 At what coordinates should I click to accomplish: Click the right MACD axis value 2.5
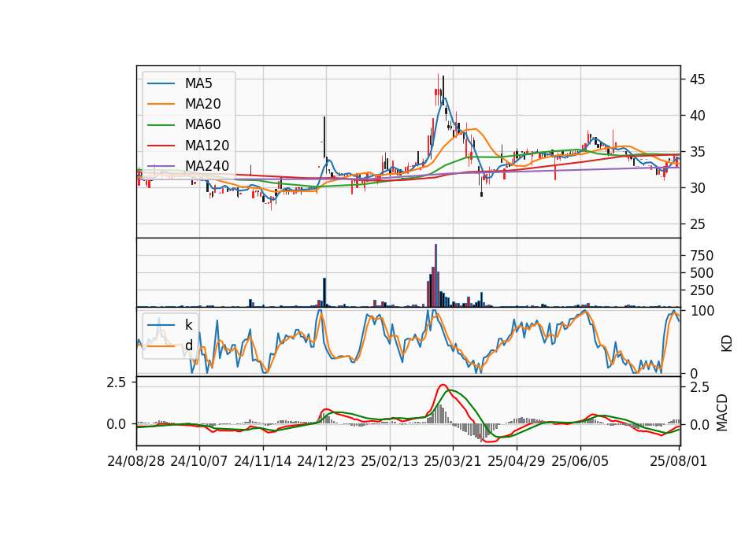click(x=699, y=387)
